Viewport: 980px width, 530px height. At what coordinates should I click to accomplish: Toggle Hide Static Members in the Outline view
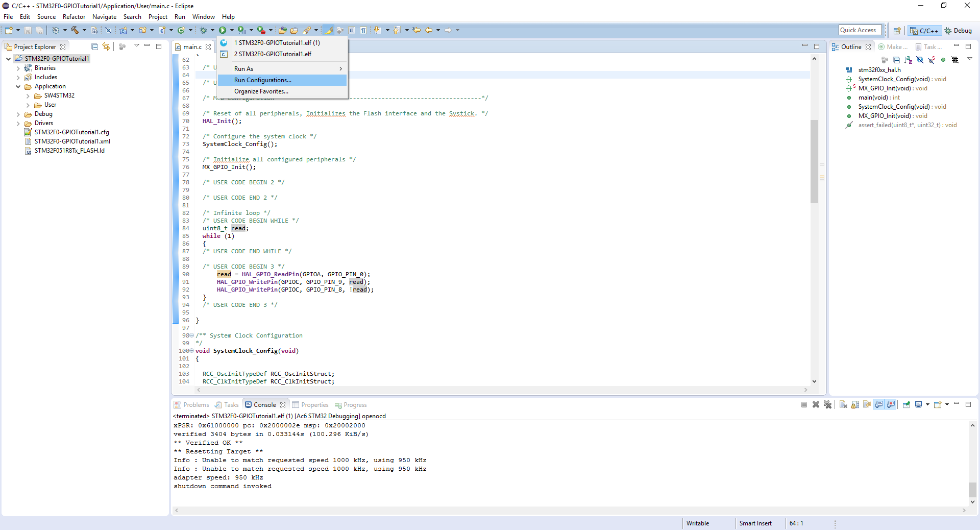pyautogui.click(x=932, y=60)
